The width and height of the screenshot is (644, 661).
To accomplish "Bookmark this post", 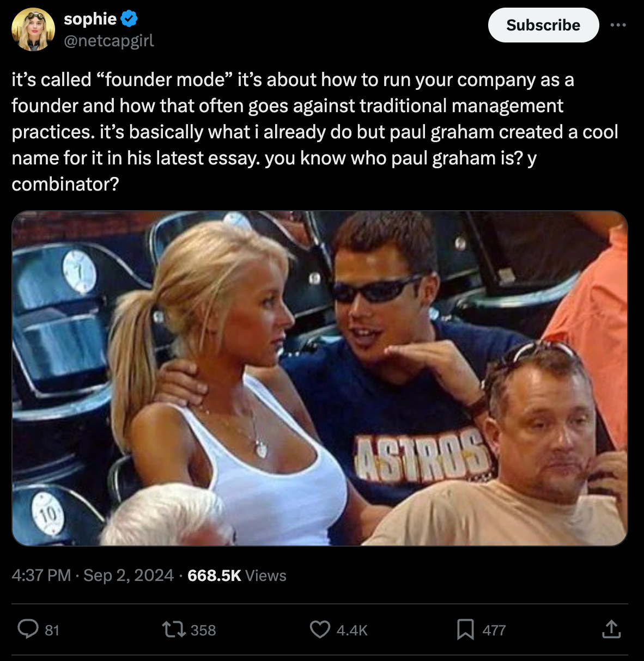I will 465,629.
